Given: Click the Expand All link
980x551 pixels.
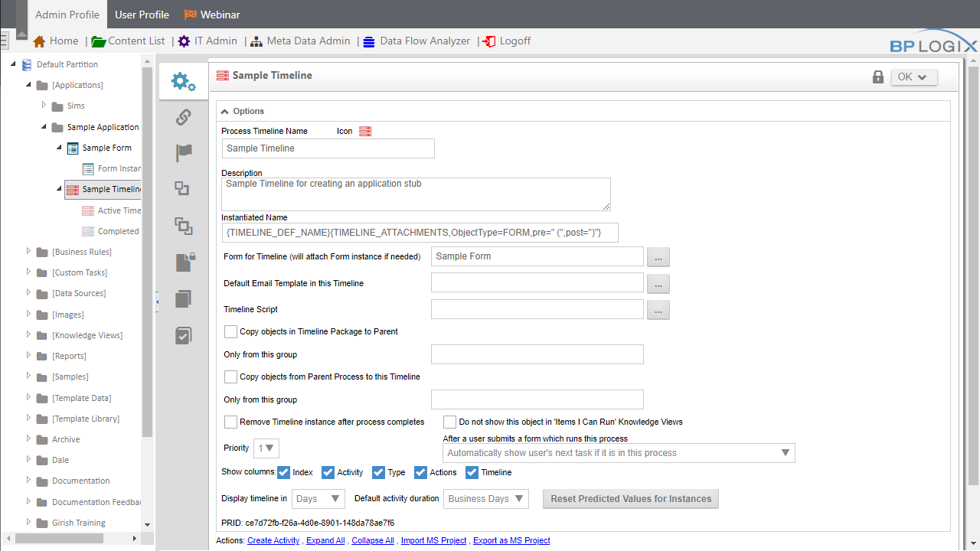Looking at the screenshot, I should point(325,540).
